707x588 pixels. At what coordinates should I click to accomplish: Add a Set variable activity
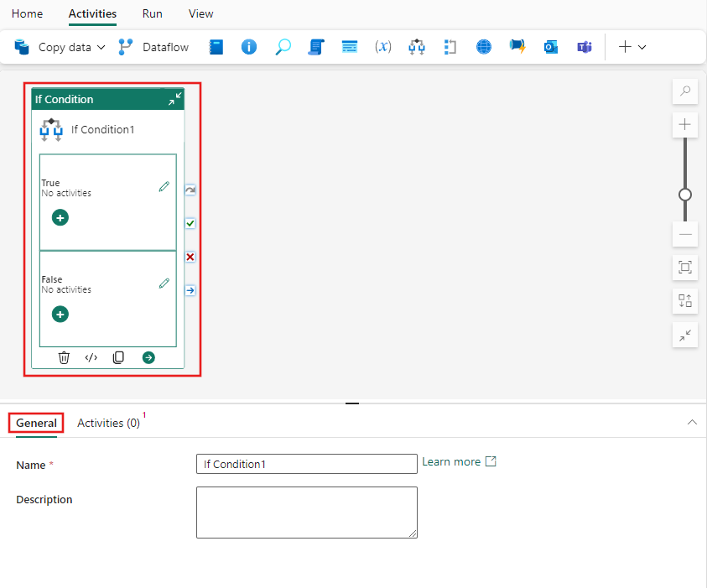tap(383, 47)
